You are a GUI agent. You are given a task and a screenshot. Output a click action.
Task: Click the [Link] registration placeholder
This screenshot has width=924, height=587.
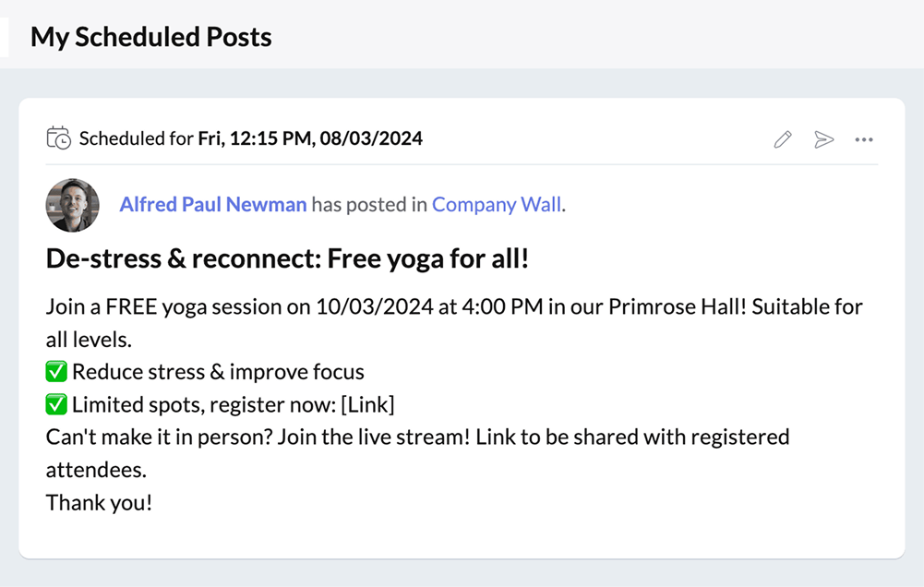pyautogui.click(x=366, y=404)
